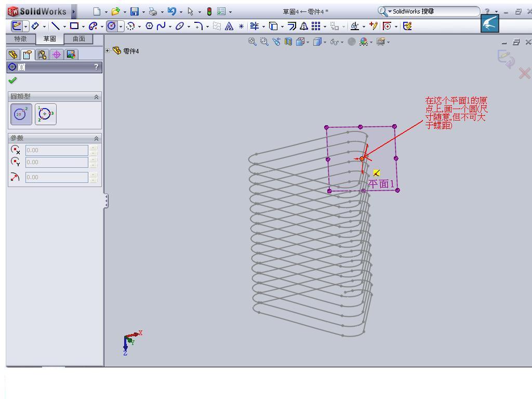The height and width of the screenshot is (399, 532).
Task: Select the Polygon sketch tool
Action: coord(149,26)
